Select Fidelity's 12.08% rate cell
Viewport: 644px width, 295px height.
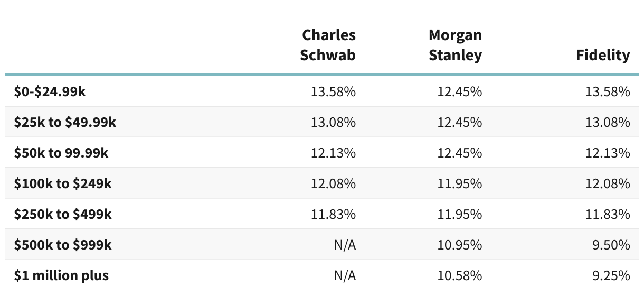608,183
